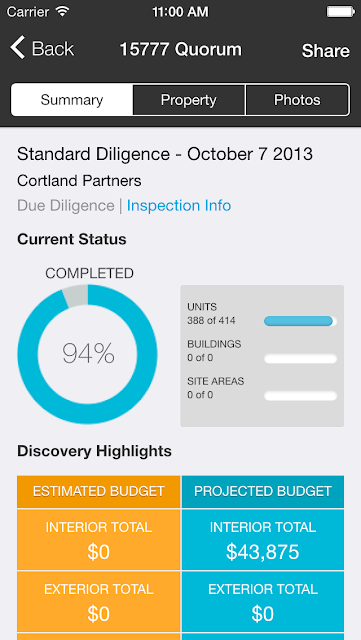
Task: Select the Due Diligence label
Action: click(66, 205)
